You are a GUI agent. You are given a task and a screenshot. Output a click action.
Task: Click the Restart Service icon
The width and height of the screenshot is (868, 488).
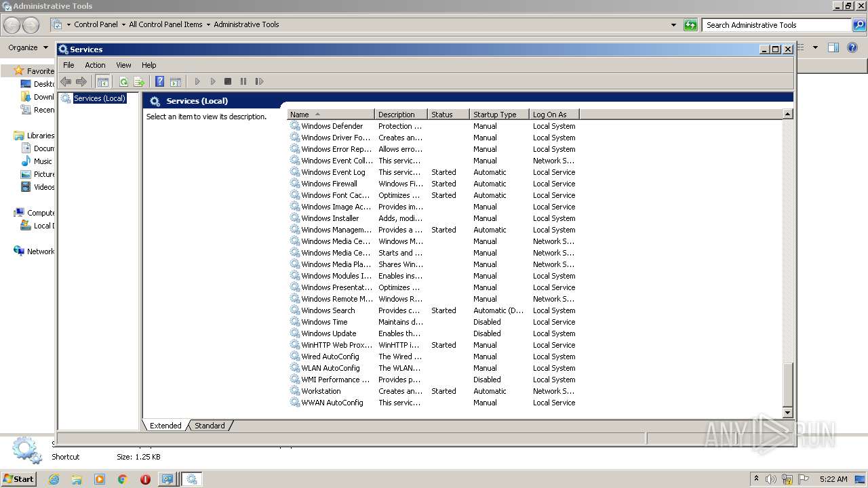[x=259, y=81]
